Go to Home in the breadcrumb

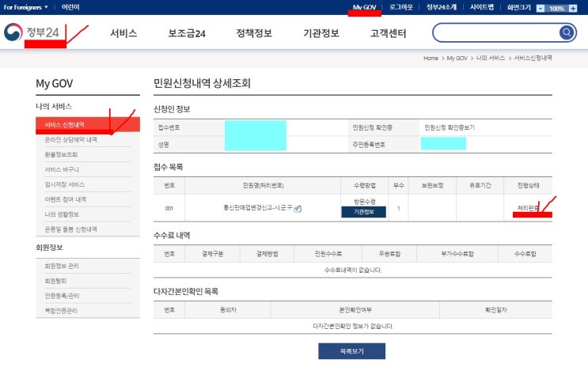pos(431,58)
